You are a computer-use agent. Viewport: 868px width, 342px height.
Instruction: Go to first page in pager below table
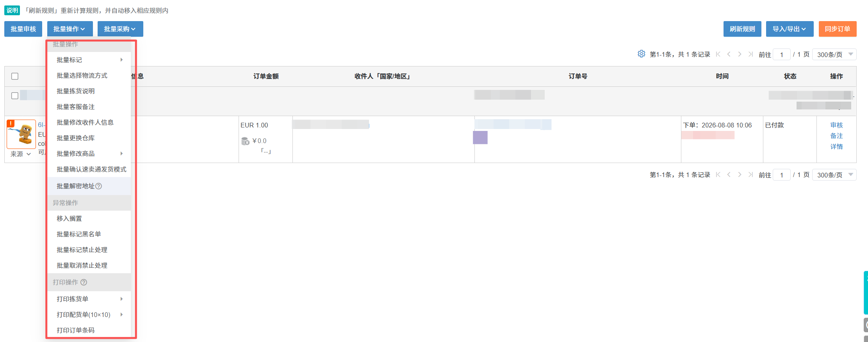tap(718, 175)
